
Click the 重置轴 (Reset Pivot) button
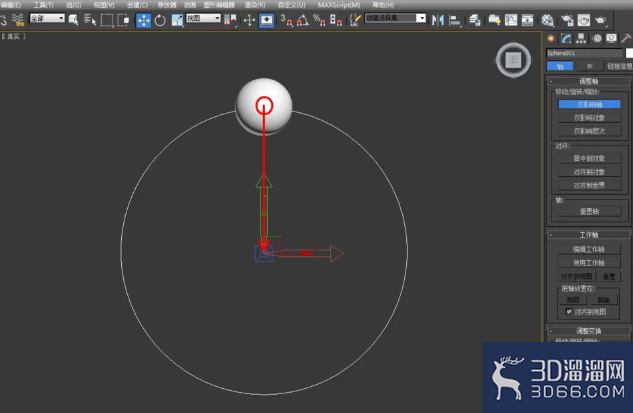[x=589, y=211]
